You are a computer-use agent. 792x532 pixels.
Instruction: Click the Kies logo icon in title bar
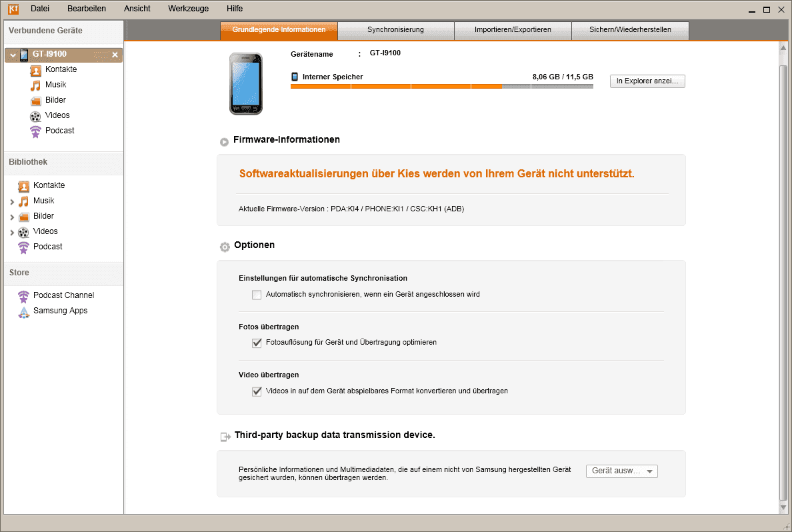pyautogui.click(x=13, y=9)
